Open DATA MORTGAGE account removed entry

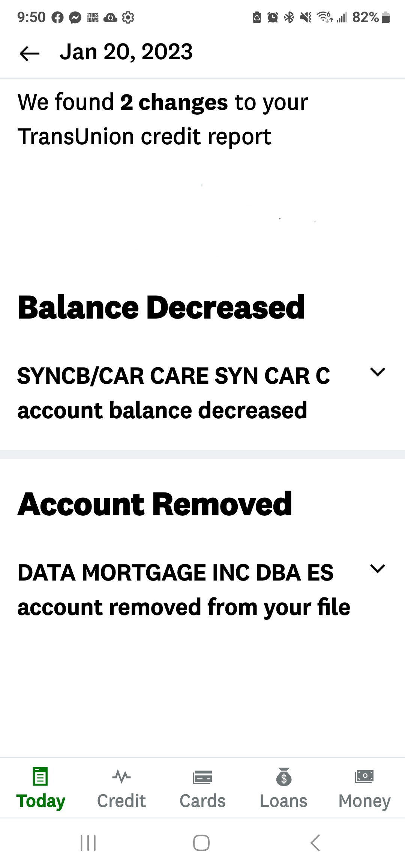click(184, 590)
